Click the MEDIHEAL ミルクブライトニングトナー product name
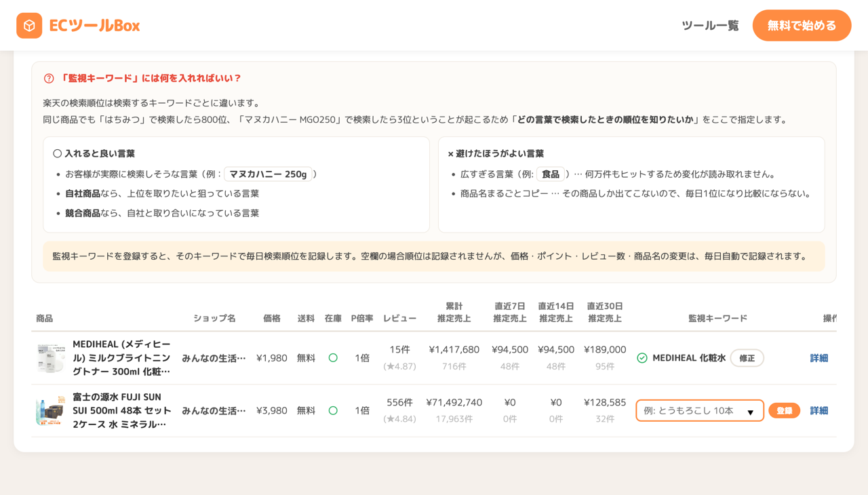This screenshot has width=868, height=495. coord(122,358)
